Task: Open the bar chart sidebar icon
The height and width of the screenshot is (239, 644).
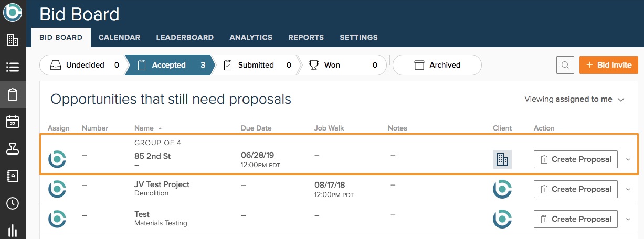Action: [x=13, y=230]
